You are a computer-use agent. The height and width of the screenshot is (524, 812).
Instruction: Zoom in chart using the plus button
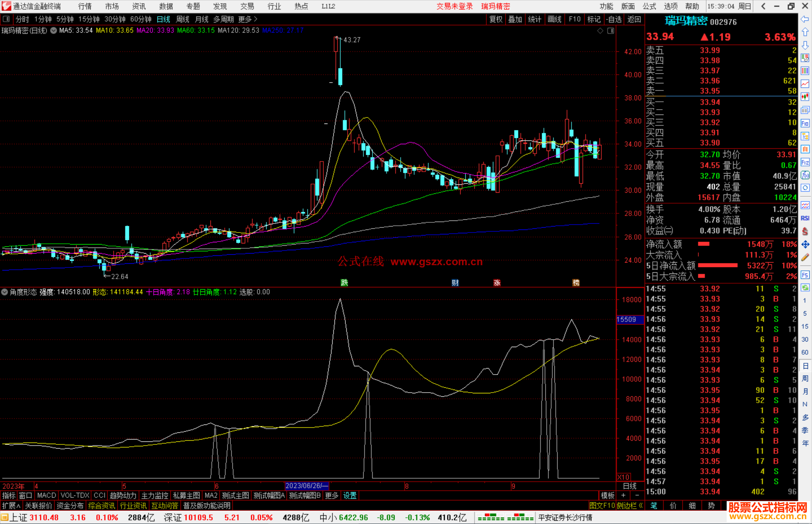click(624, 495)
